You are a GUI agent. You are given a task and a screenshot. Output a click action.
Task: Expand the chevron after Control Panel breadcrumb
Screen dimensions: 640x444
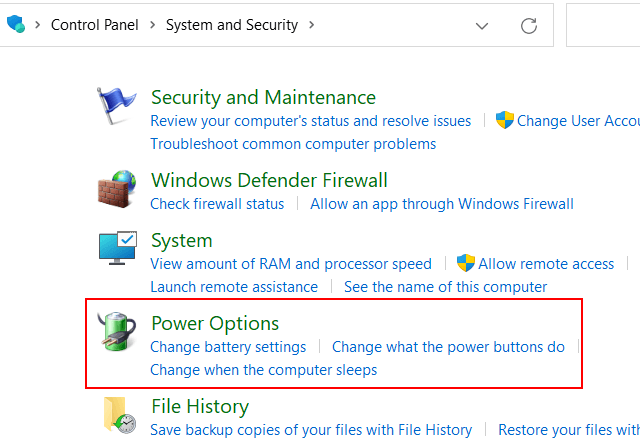pos(152,25)
